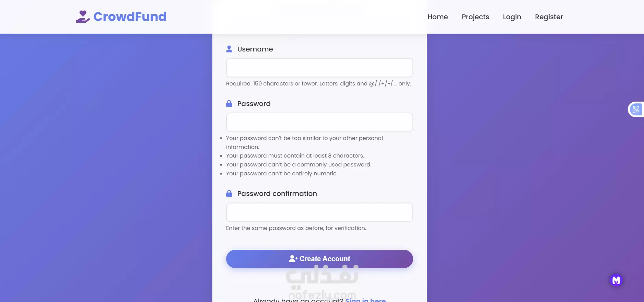Click the purple circular M floating icon
This screenshot has height=302, width=644.
pos(616,280)
